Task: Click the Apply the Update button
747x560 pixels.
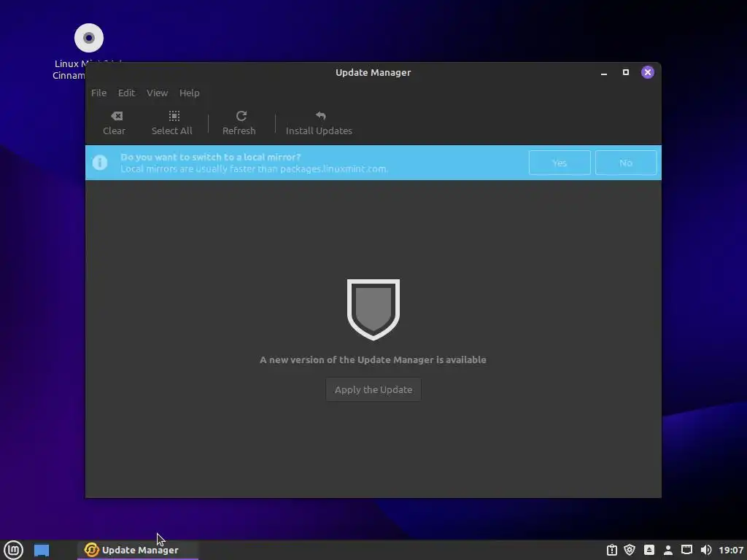Action: [373, 389]
